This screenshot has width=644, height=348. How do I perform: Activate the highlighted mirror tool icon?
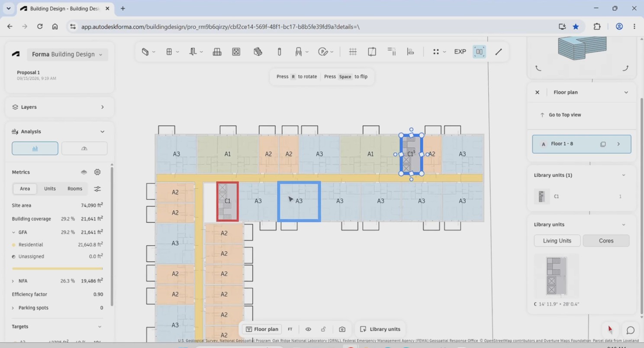coord(479,52)
